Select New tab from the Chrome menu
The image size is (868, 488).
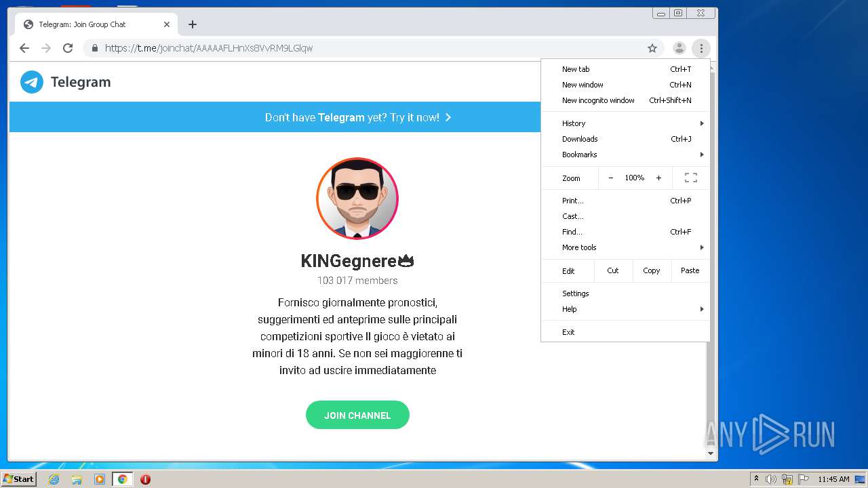click(625, 69)
